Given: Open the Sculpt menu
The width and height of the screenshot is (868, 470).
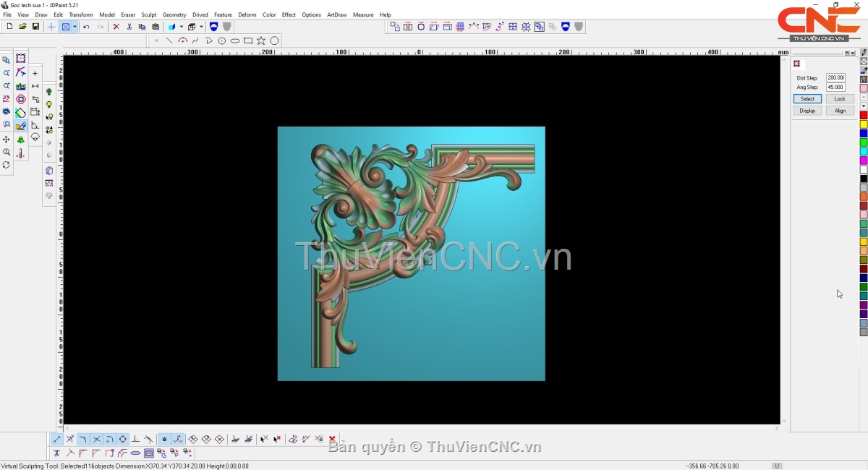Looking at the screenshot, I should click(148, 14).
